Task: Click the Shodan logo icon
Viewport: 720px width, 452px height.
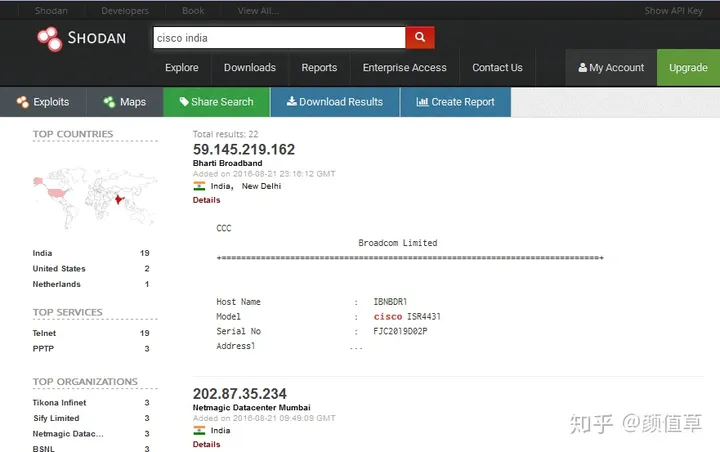Action: click(x=49, y=39)
